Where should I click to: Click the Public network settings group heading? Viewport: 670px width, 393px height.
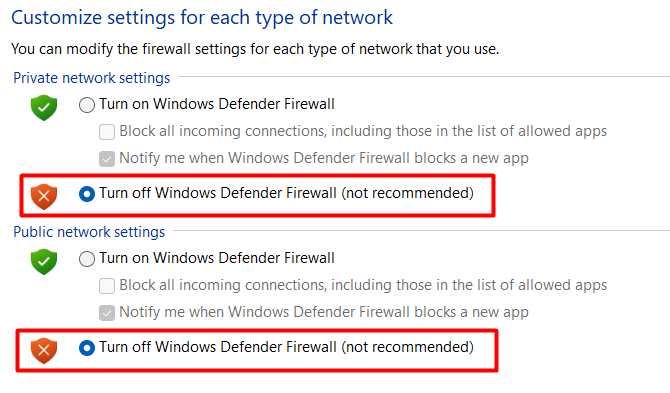click(89, 232)
